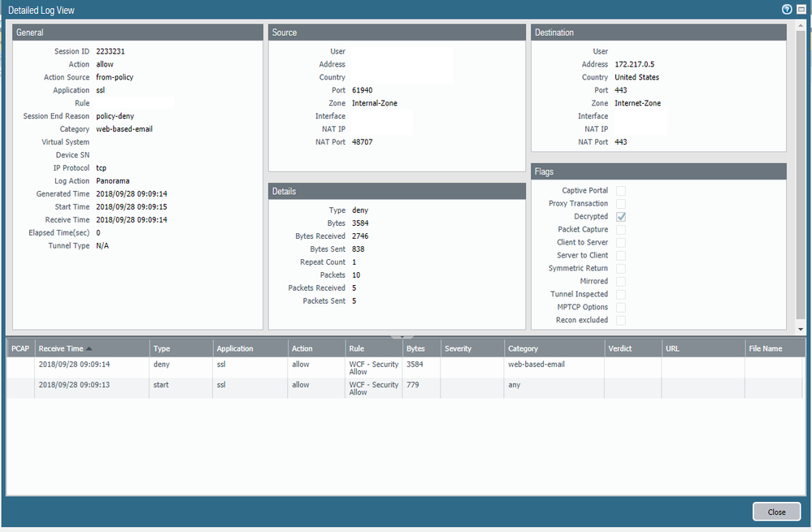Click the PCAP column header
This screenshot has width=812, height=532.
(x=20, y=348)
